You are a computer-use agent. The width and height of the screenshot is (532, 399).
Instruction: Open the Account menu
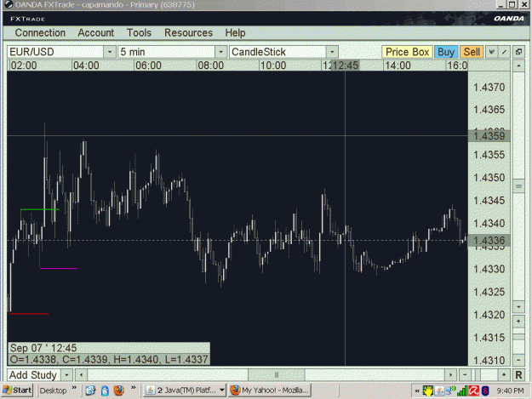click(95, 33)
